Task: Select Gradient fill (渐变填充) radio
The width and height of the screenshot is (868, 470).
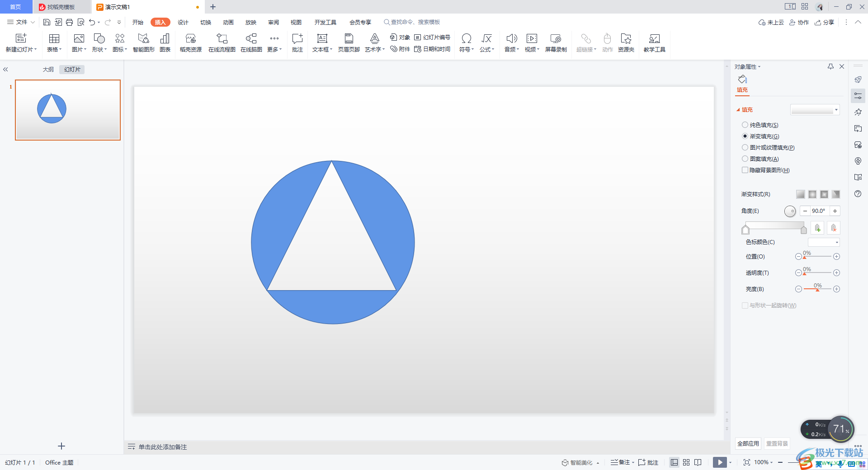Action: coord(745,136)
